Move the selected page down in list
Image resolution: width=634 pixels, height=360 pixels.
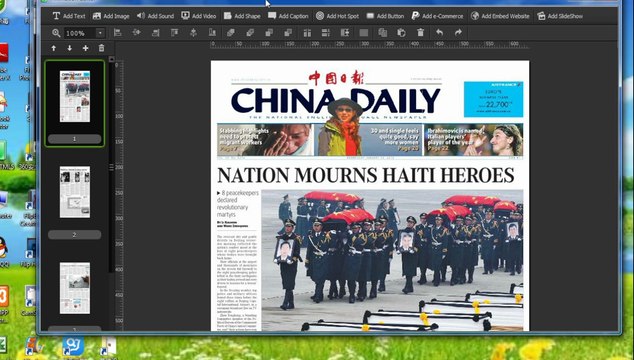coord(70,48)
